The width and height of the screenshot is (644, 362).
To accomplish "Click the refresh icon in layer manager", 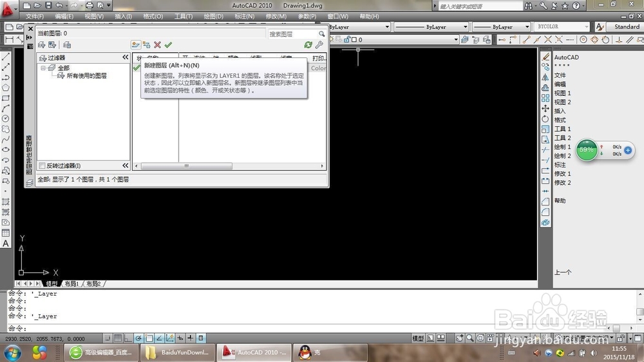I will 308,45.
